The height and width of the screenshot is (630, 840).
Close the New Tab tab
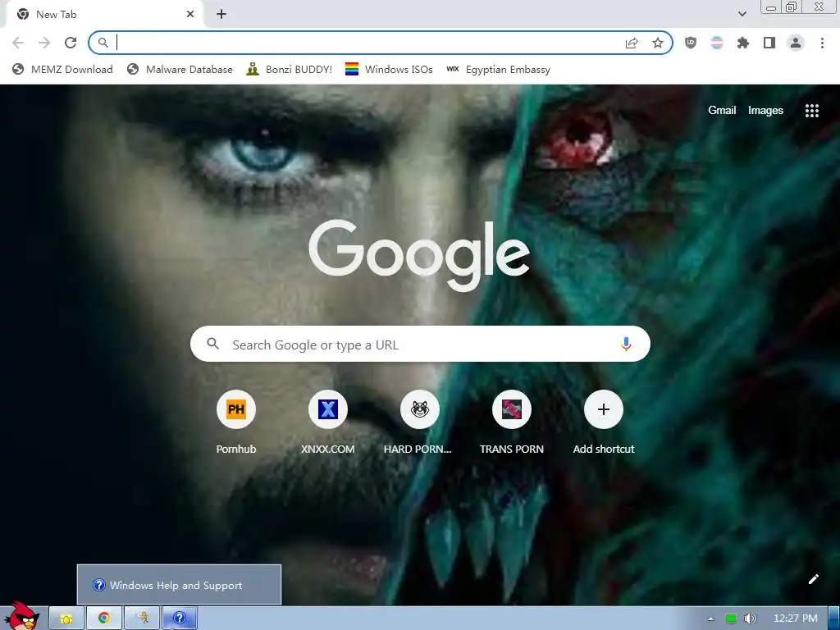click(190, 15)
